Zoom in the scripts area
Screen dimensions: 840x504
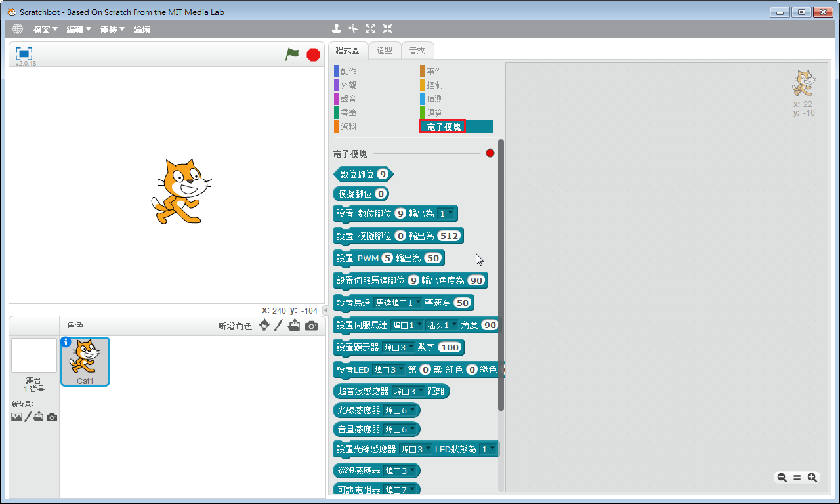pyautogui.click(x=812, y=478)
